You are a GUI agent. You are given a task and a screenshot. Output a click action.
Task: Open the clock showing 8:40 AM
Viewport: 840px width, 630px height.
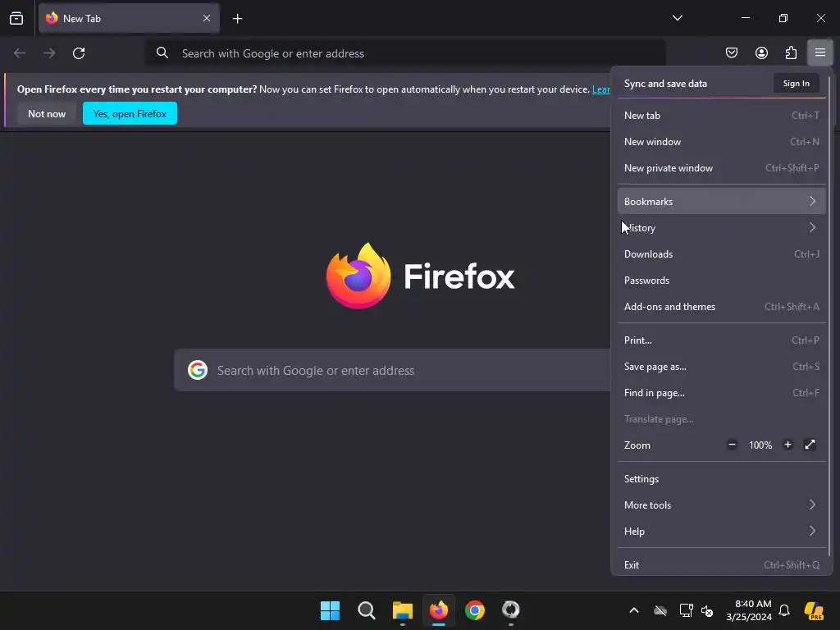749,610
